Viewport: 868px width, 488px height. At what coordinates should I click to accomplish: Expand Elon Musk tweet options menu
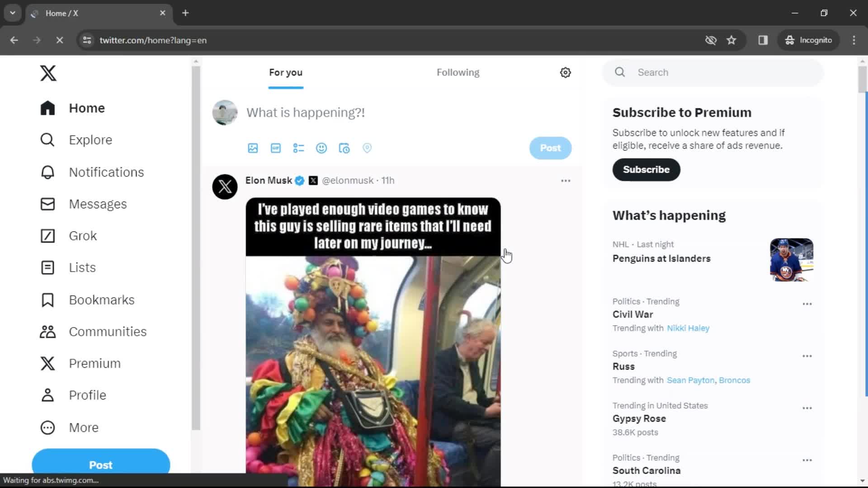565,181
